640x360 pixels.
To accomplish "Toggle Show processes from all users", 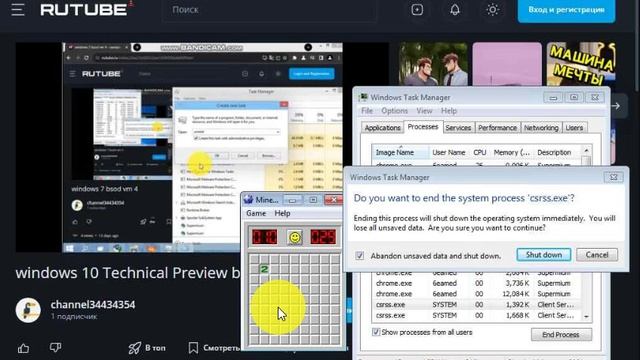I will click(376, 332).
